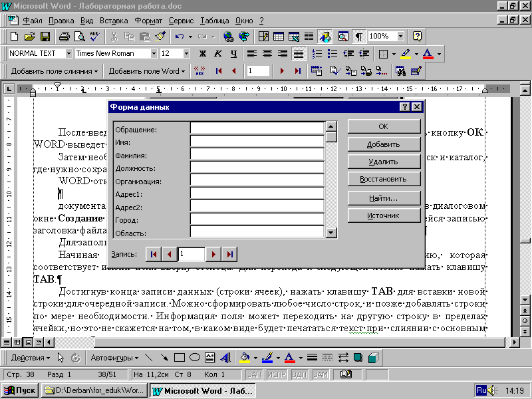Open the Сервис menu
The image size is (532, 399).
pos(181,21)
